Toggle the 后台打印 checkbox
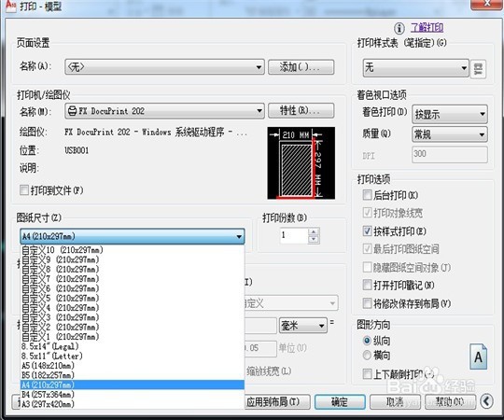This screenshot has width=504, height=420. [367, 195]
